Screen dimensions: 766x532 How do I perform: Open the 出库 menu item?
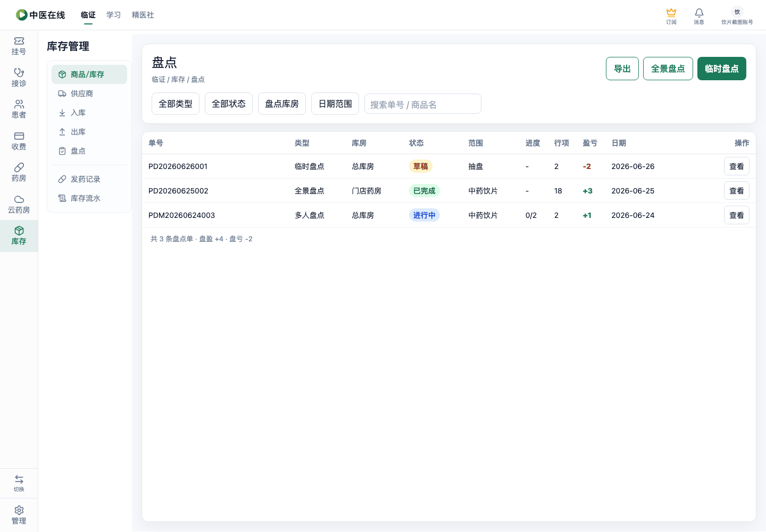pos(89,132)
